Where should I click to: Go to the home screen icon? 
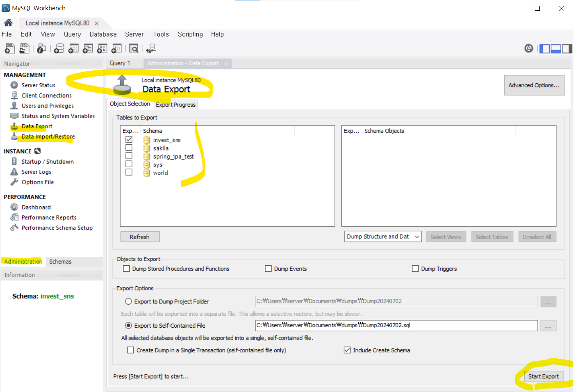8,23
